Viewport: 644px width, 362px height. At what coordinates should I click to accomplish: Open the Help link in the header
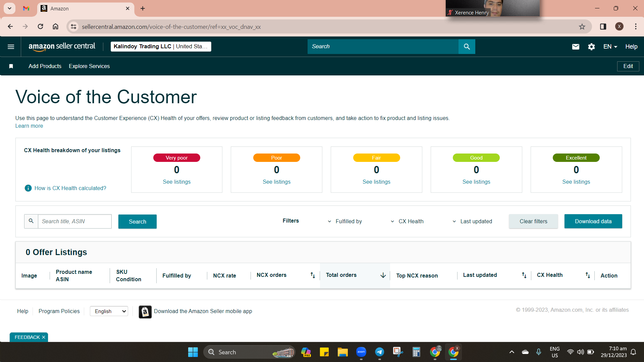coord(631,47)
